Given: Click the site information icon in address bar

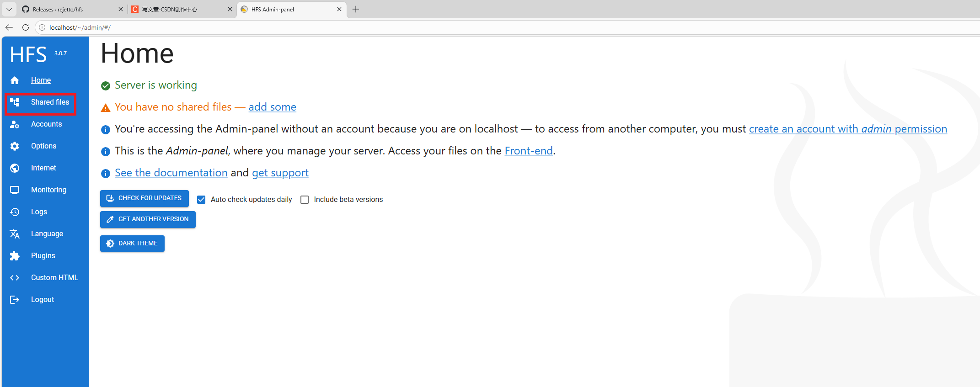Looking at the screenshot, I should [x=42, y=27].
